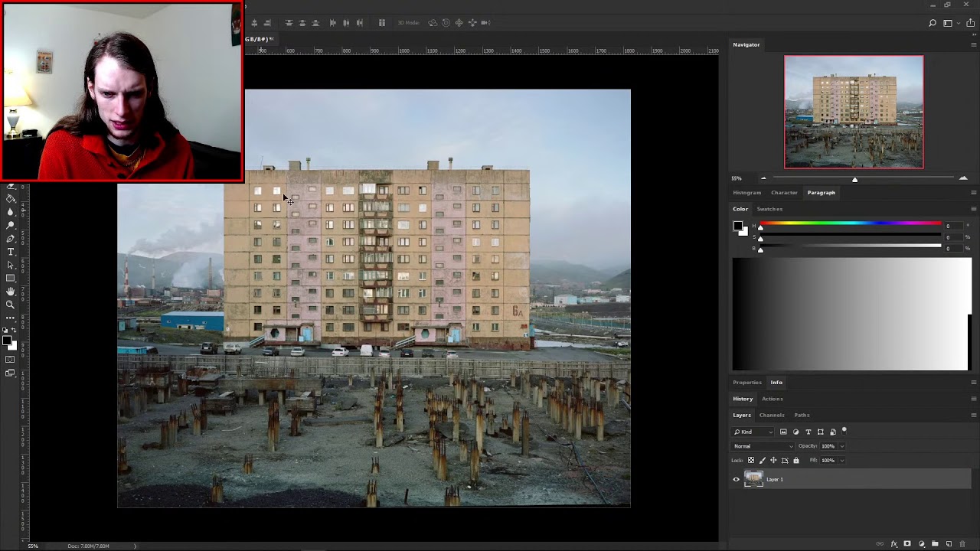Click the layer style fx icon

(x=894, y=543)
